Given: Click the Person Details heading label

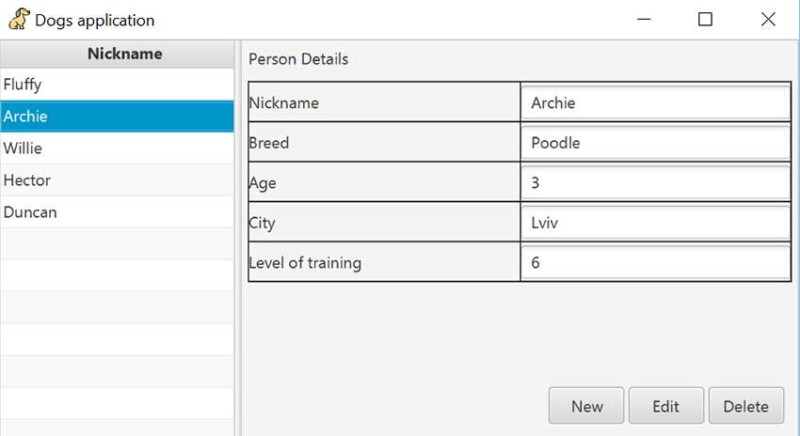Looking at the screenshot, I should coord(298,59).
